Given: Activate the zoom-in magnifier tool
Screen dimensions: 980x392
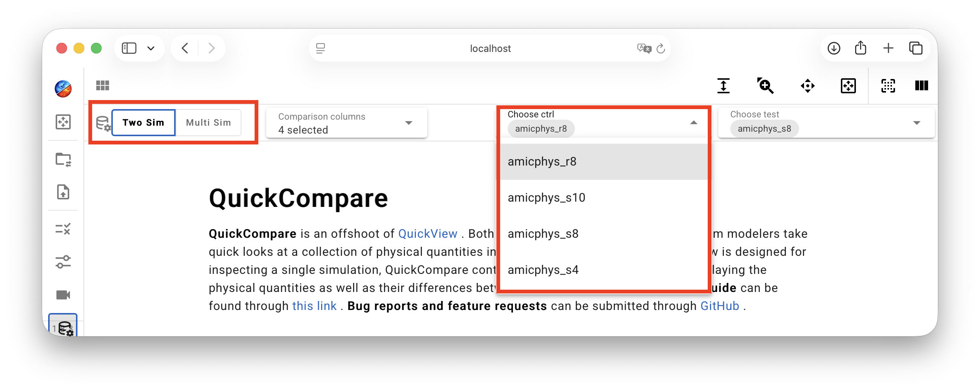Looking at the screenshot, I should pos(765,86).
